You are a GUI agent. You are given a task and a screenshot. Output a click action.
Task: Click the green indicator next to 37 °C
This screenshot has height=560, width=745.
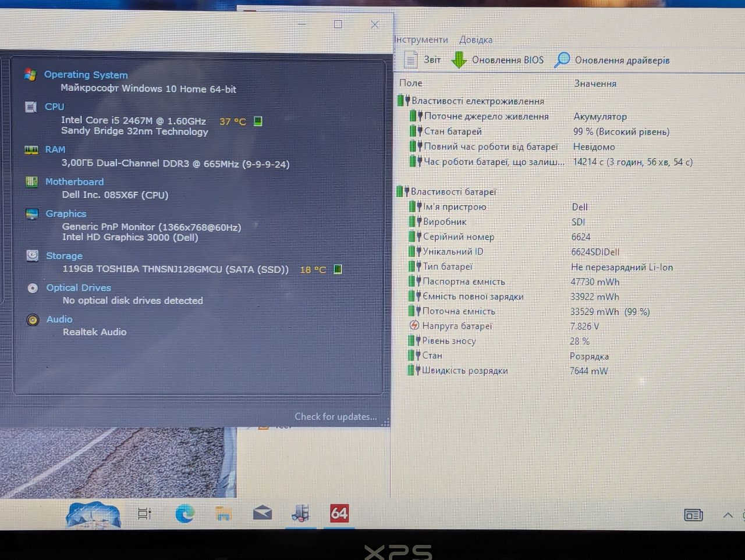258,121
